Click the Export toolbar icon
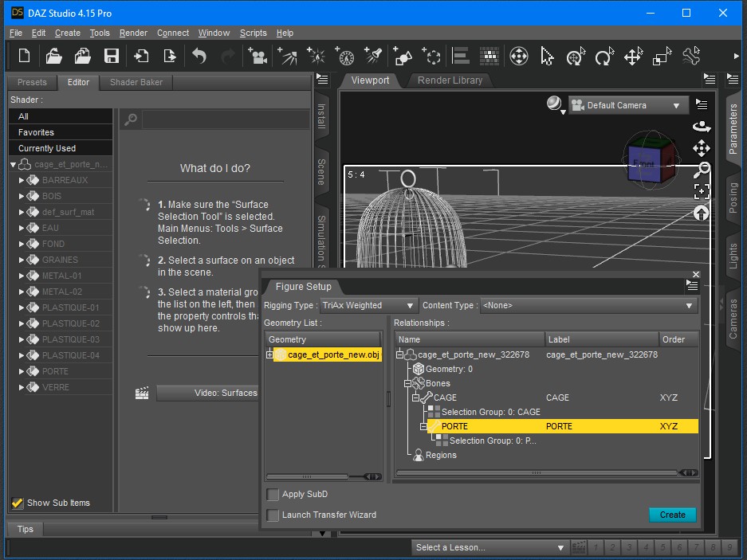The width and height of the screenshot is (747, 560). pyautogui.click(x=170, y=57)
